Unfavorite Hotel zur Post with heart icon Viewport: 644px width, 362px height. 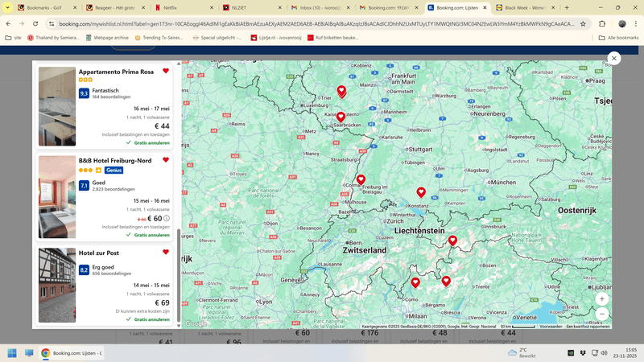coord(166,252)
